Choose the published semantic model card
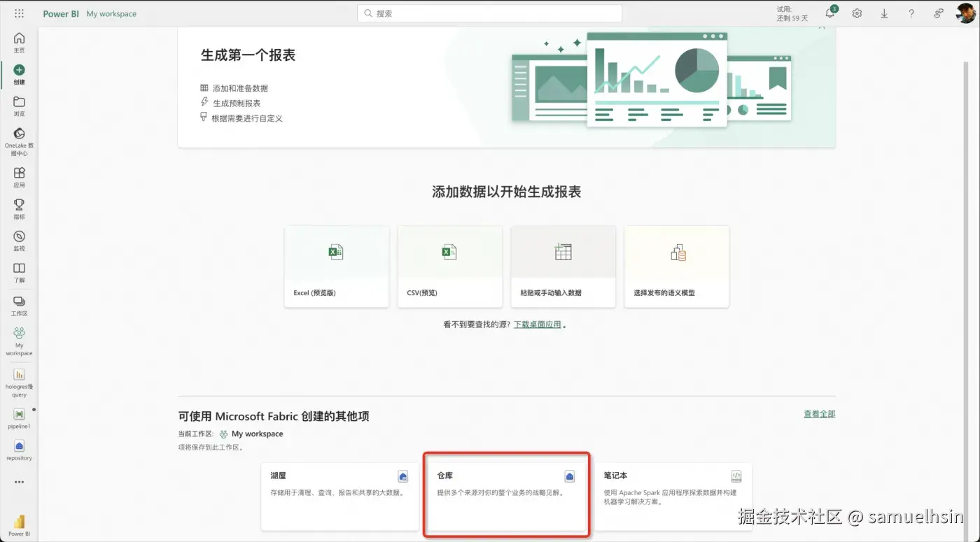This screenshot has height=542, width=980. click(677, 266)
